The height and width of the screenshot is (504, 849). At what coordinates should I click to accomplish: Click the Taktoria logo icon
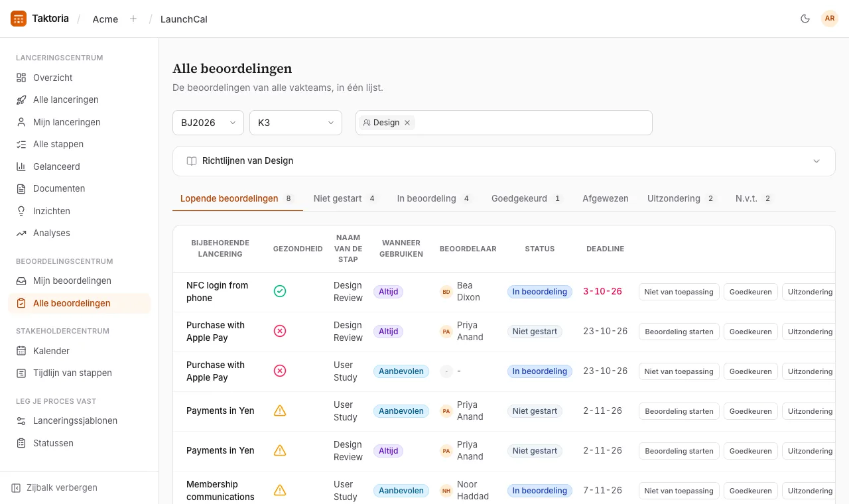[x=19, y=19]
